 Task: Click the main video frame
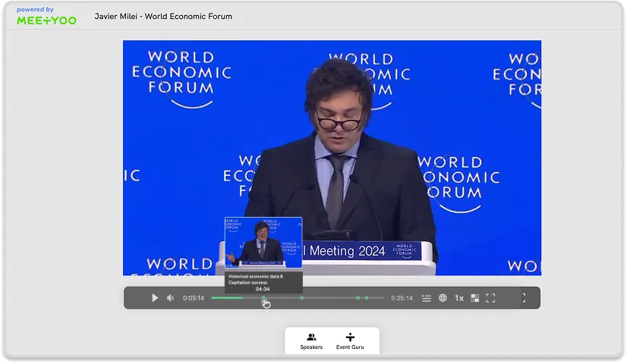(x=332, y=158)
